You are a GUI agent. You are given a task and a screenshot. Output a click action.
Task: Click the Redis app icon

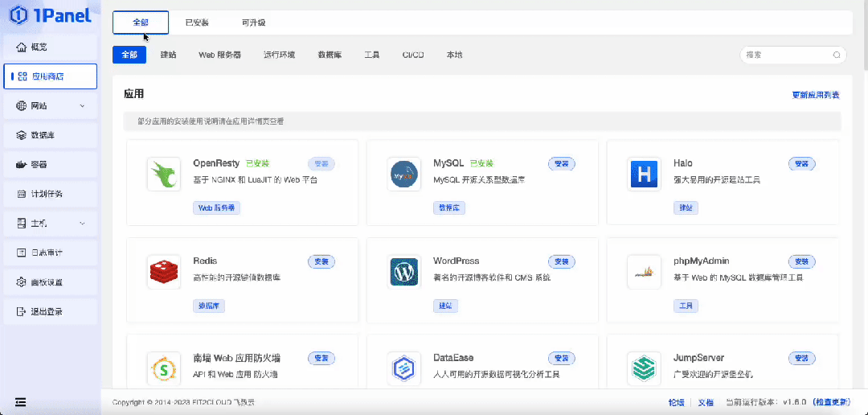(x=164, y=272)
